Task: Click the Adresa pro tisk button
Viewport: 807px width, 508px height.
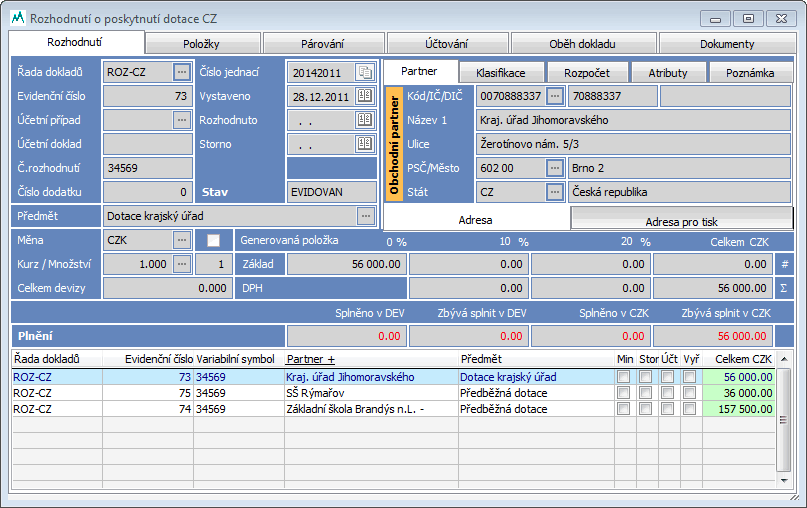Action: (x=682, y=219)
